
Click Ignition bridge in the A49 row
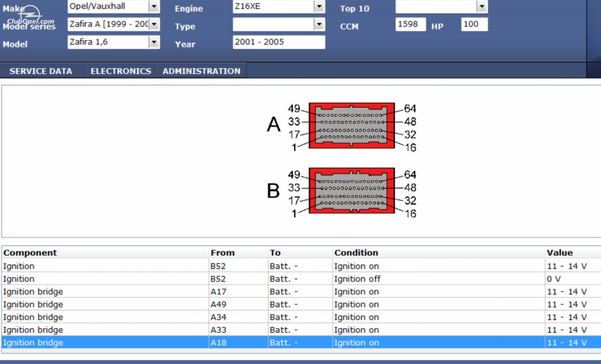coord(105,304)
